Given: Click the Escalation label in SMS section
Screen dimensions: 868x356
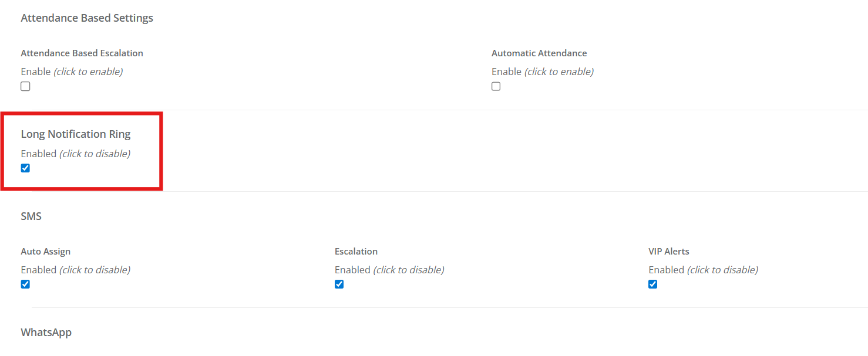Looking at the screenshot, I should pos(356,252).
